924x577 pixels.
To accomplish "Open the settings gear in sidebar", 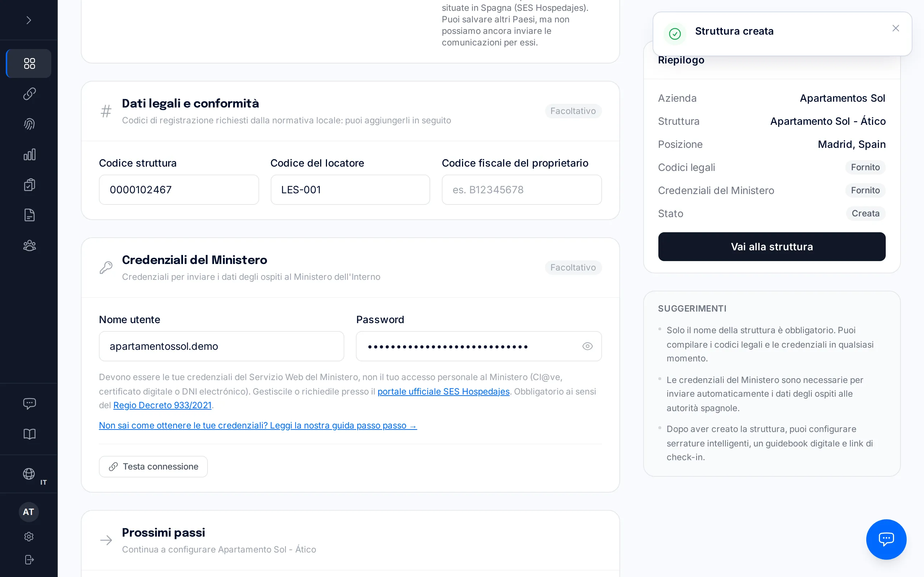I will (29, 537).
